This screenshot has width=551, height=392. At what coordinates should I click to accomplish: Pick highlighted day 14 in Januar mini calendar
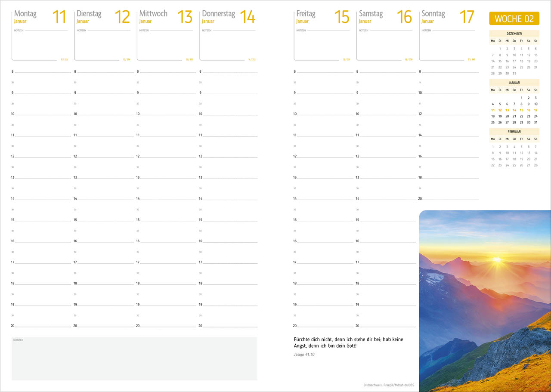tap(514, 110)
